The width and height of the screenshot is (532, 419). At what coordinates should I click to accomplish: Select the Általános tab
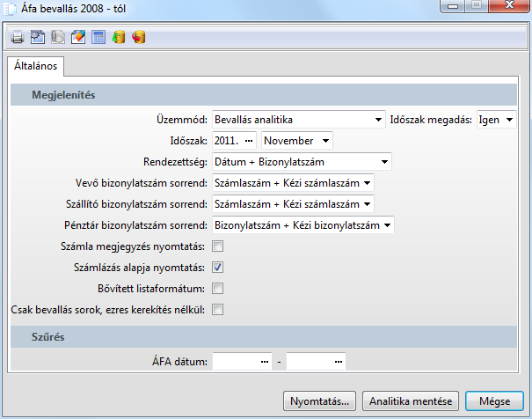pyautogui.click(x=36, y=66)
